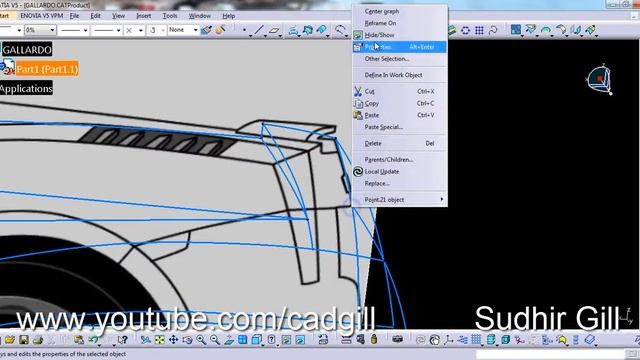Click the Fit All In icon

[x=160, y=340]
